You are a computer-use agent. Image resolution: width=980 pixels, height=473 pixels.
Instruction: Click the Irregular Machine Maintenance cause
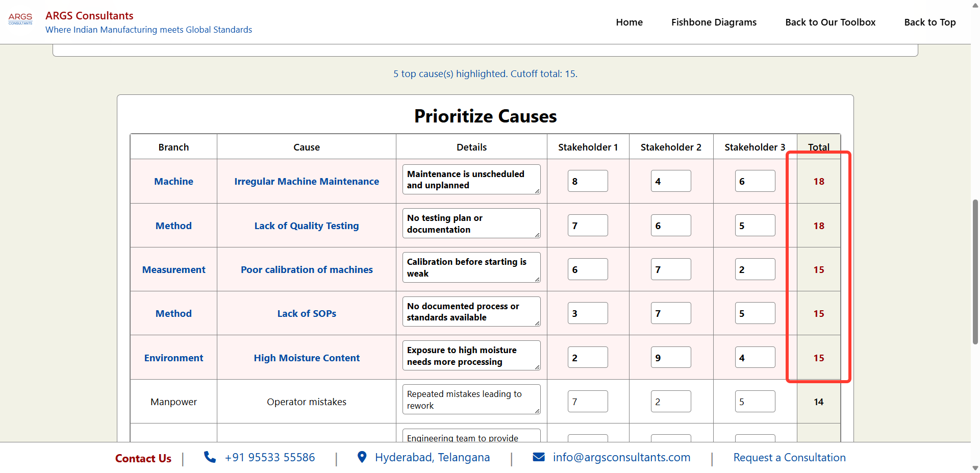point(307,181)
